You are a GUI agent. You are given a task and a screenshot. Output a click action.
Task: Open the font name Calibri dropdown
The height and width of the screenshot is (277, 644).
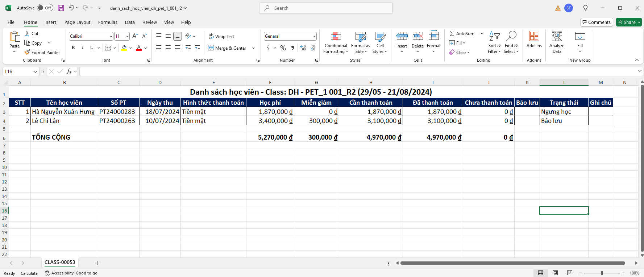tap(111, 36)
